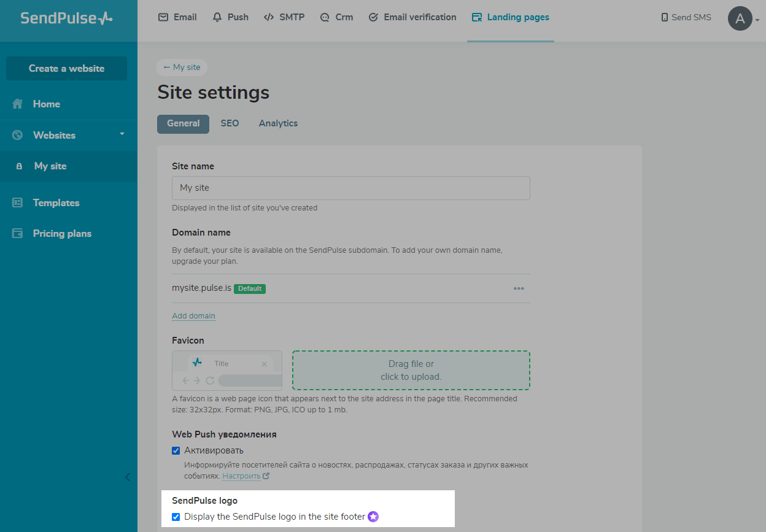Expand the Websites sidebar section
This screenshot has width=766, height=532.
click(122, 134)
